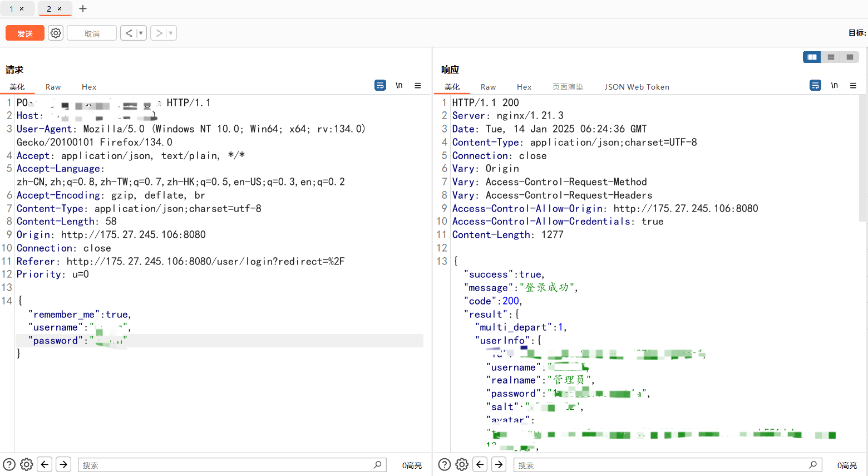Click magnifier icon in request search field
868x476 pixels.
(x=378, y=464)
